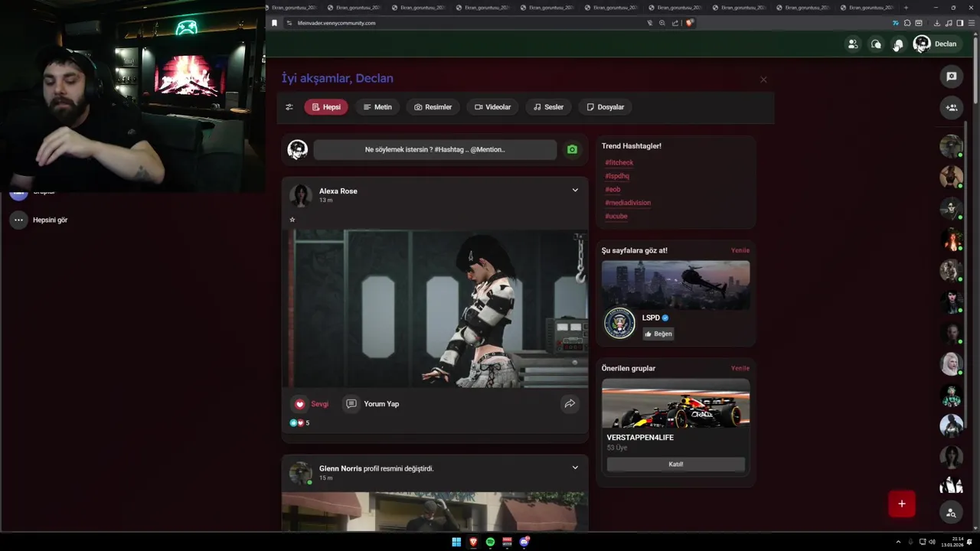Click the red plus create button
Screen dimensions: 980x551
[902, 504]
